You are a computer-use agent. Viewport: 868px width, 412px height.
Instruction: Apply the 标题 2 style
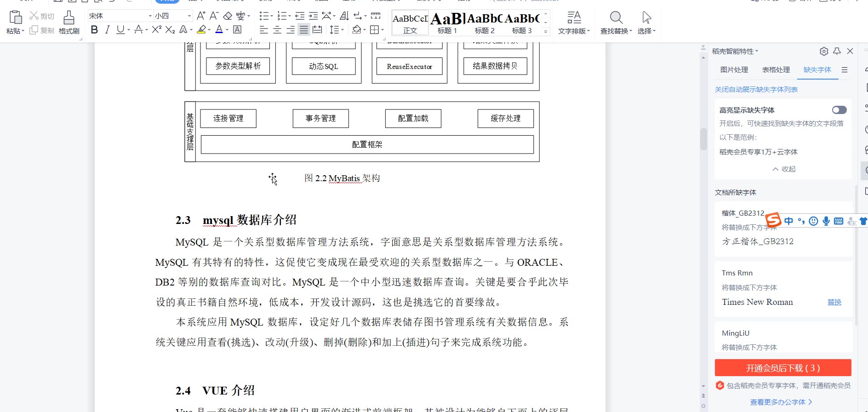click(x=485, y=23)
